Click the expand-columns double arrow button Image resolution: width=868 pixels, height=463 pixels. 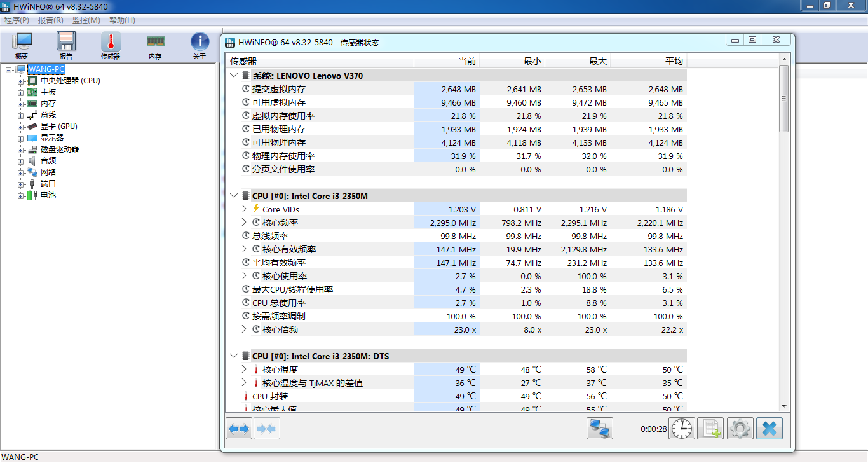tap(239, 429)
